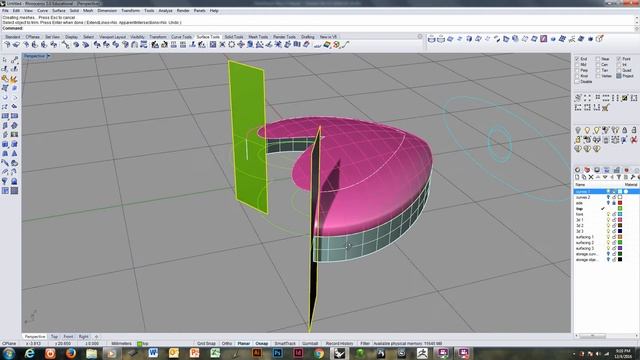This screenshot has height=360, width=640.
Task: Click the Layers panel horizontal scrollbar
Action: (606, 336)
